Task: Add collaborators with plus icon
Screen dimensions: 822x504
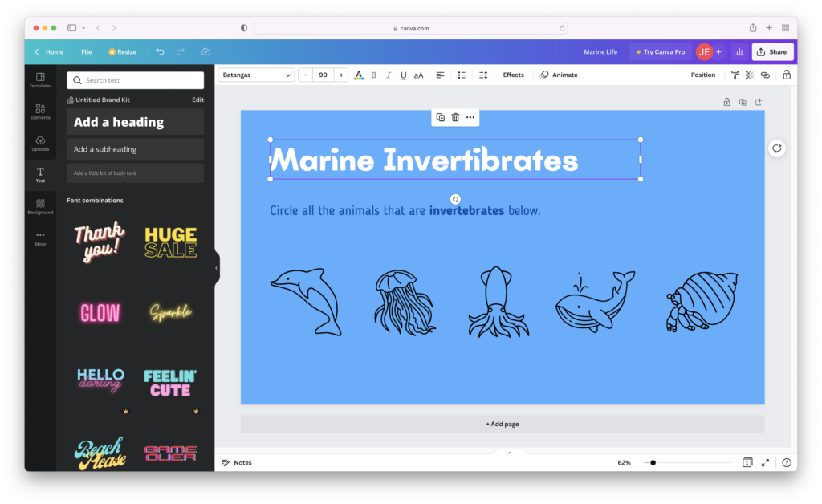Action: [718, 52]
